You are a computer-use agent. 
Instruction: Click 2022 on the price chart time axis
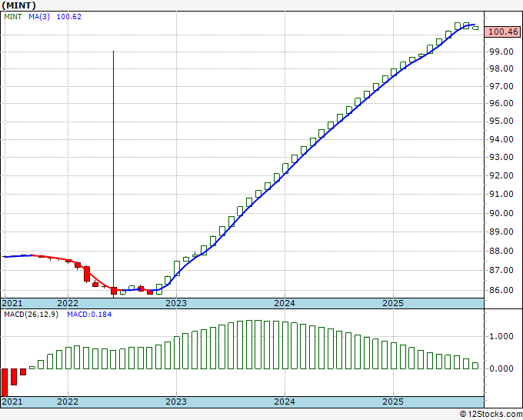click(68, 303)
